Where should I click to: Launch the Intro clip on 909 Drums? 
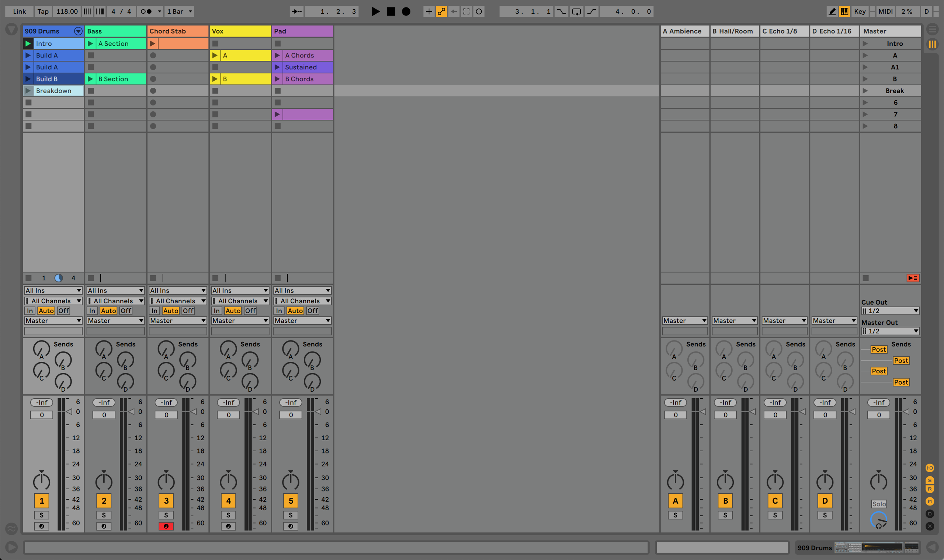tap(28, 43)
